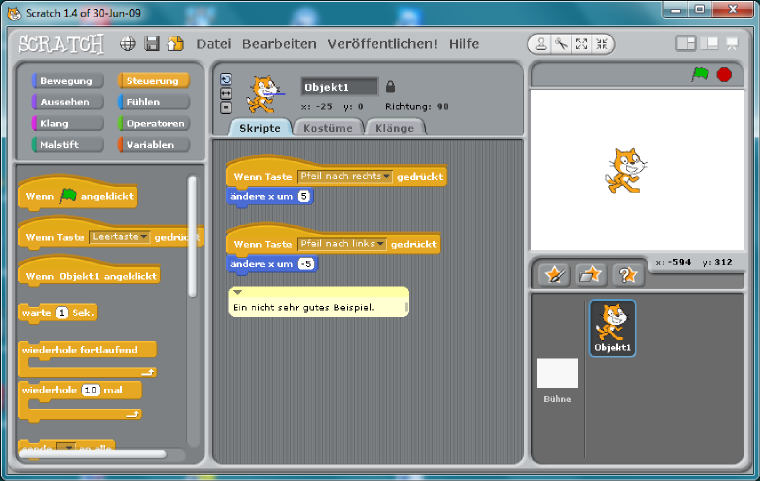
Task: Paint a new sprite
Action: coord(554,275)
